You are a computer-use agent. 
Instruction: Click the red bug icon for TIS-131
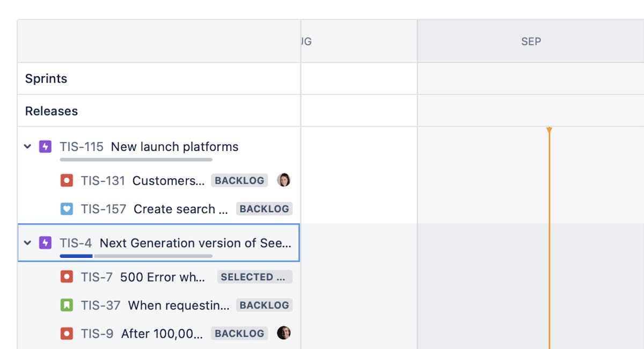[x=67, y=180]
